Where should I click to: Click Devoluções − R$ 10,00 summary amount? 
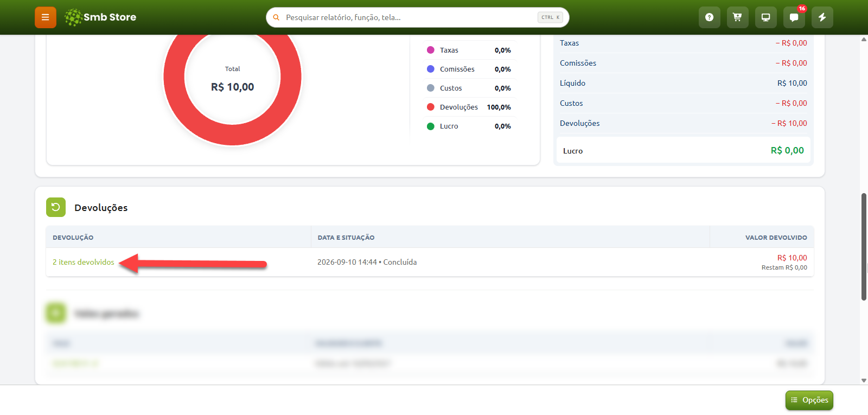(789, 123)
